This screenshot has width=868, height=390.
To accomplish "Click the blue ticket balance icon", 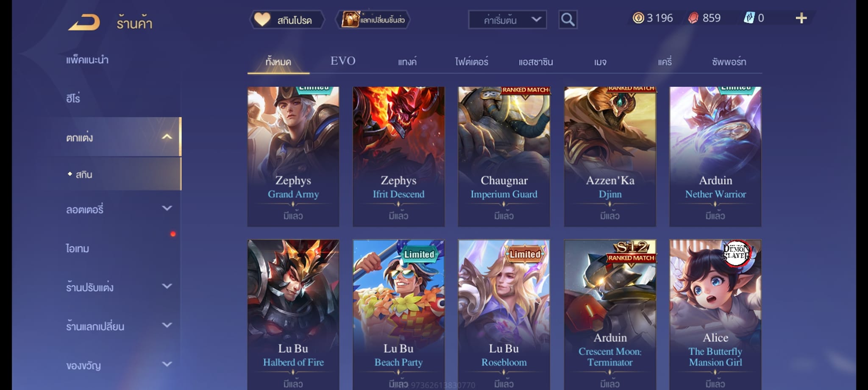I will [x=749, y=18].
